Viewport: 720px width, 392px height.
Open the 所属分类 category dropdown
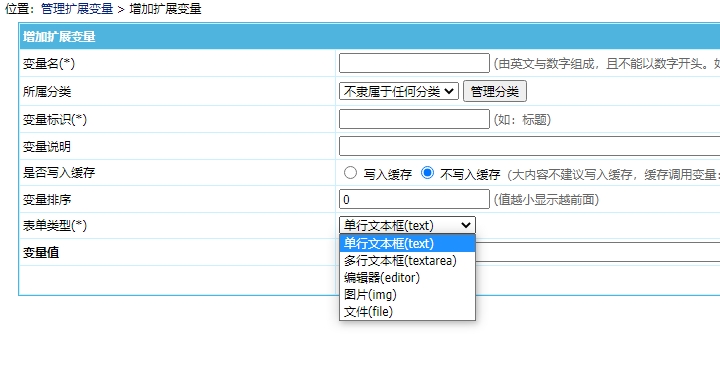(399, 91)
